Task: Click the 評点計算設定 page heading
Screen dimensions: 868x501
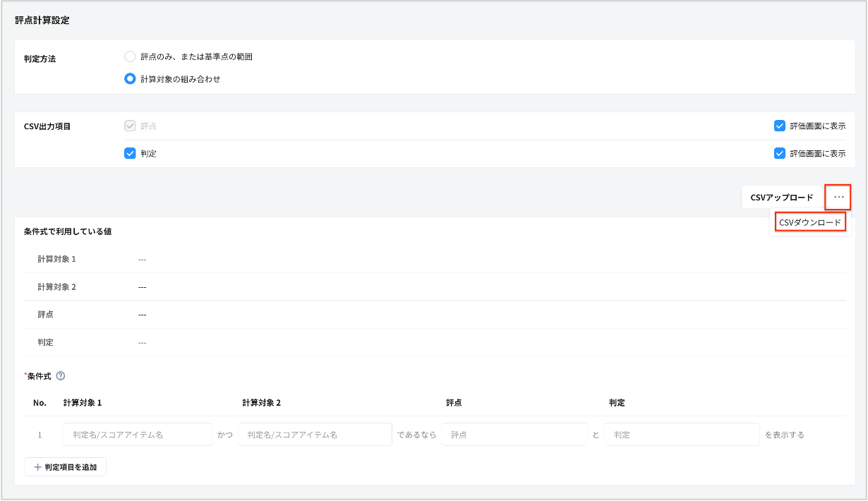Action: [x=42, y=20]
